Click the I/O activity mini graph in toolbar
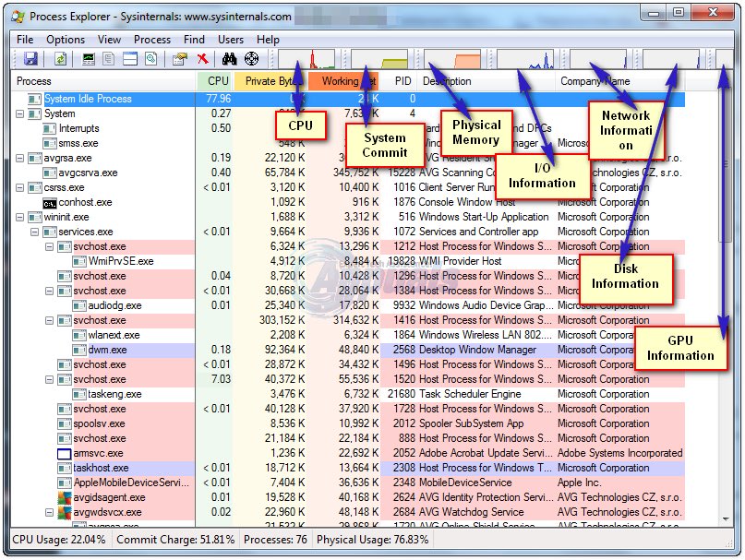 pyautogui.click(x=525, y=59)
